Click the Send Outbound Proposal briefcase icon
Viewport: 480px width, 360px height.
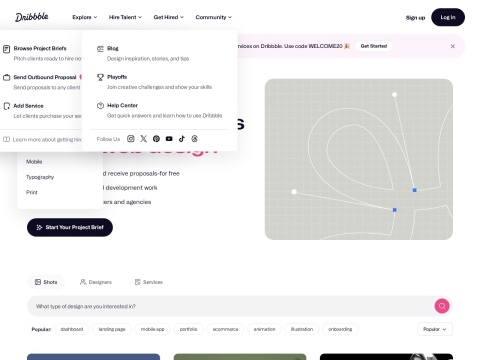6,77
